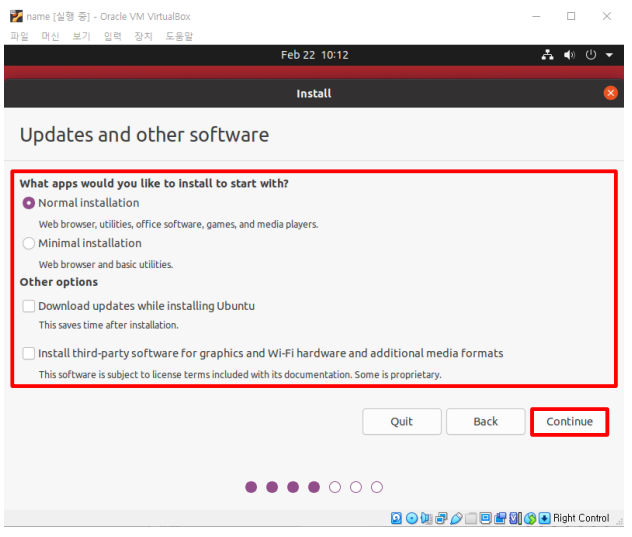Select Normal installation radio button
632x537 pixels.
29,203
